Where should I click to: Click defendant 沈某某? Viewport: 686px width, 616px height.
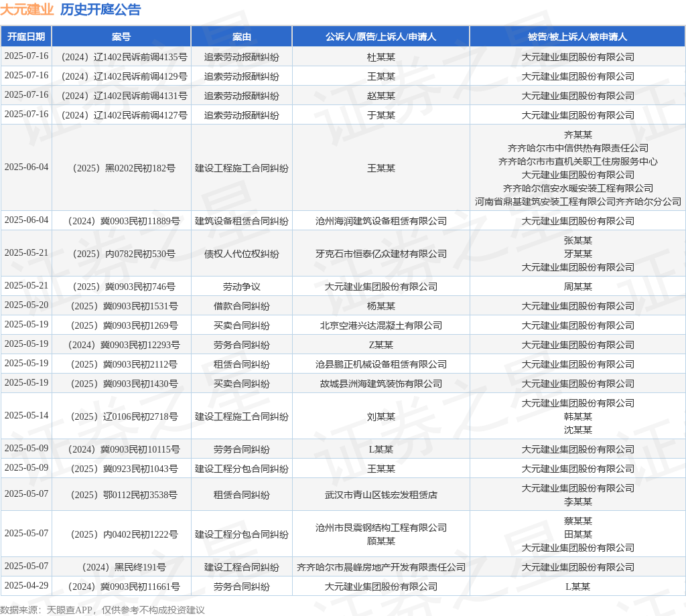coord(578,430)
